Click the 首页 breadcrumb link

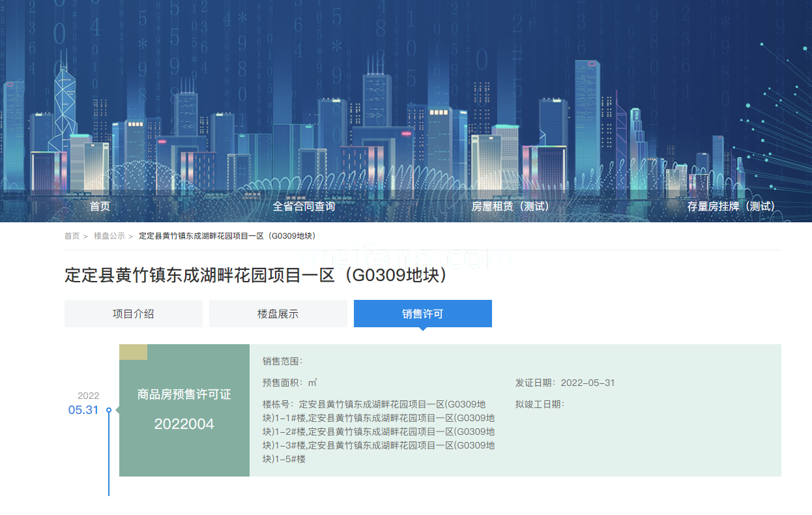point(72,236)
